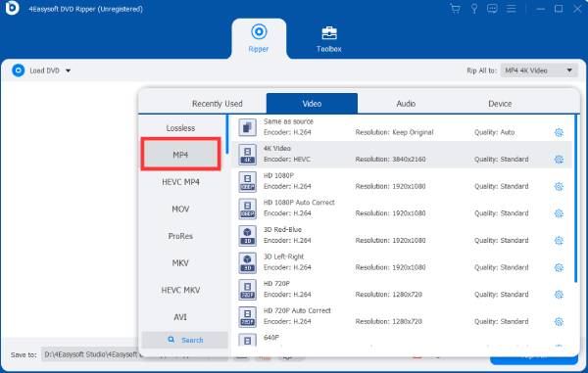This screenshot has width=588, height=373.
Task: Open settings gear for HD 720P preset
Action: 559,295
